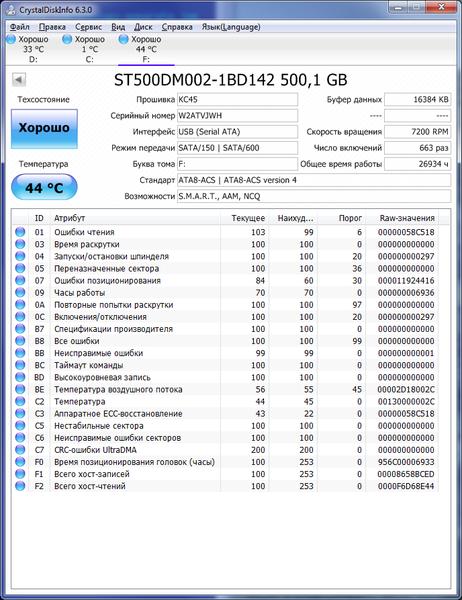Click status icon of Всего хост-чтений row
462x600 pixels.
(20, 486)
